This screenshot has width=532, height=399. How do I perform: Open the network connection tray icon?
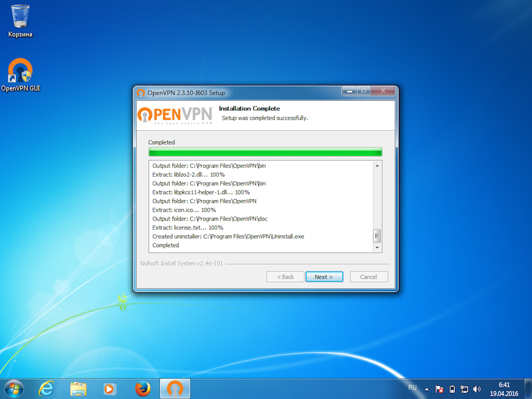(464, 389)
